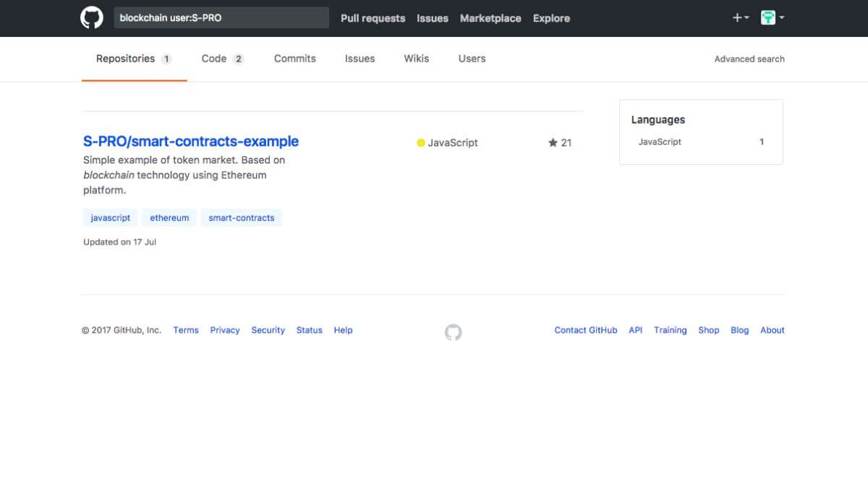Viewport: 868px width, 482px height.
Task: Click the star icon showing 21 stars
Action: click(553, 143)
